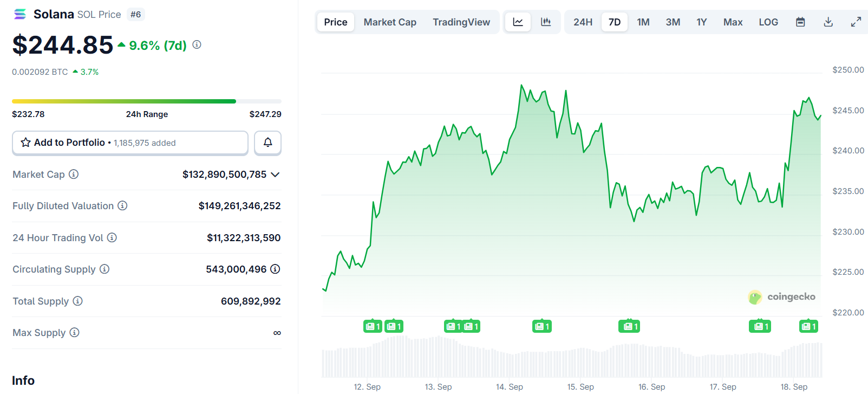
Task: Click the 3.7% BTC change text
Action: [89, 72]
